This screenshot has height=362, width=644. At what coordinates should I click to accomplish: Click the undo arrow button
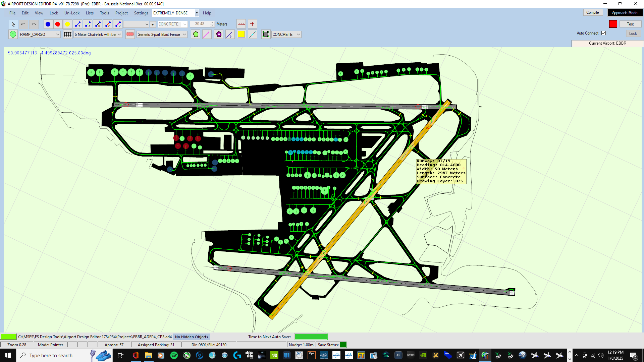coord(23,24)
